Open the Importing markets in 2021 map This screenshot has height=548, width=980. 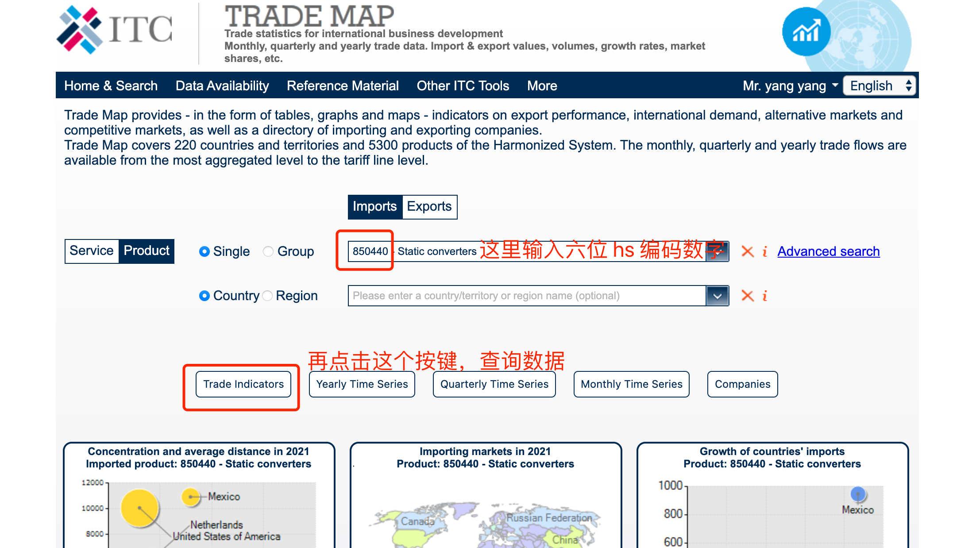click(x=486, y=495)
